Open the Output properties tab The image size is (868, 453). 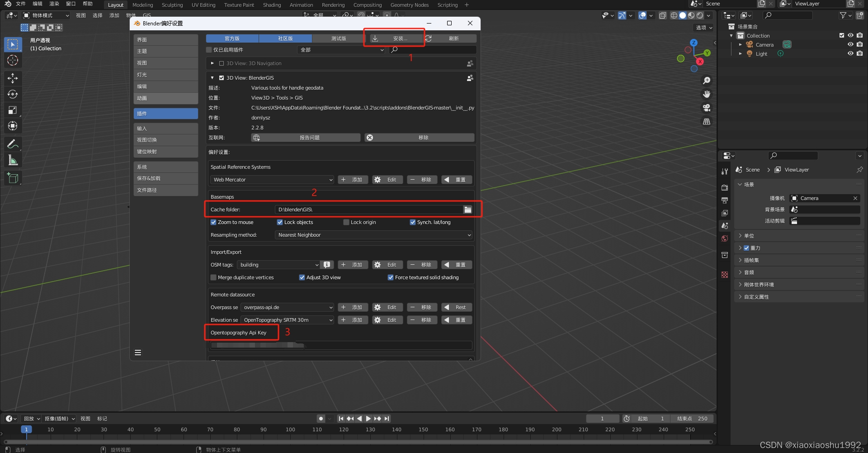click(725, 200)
